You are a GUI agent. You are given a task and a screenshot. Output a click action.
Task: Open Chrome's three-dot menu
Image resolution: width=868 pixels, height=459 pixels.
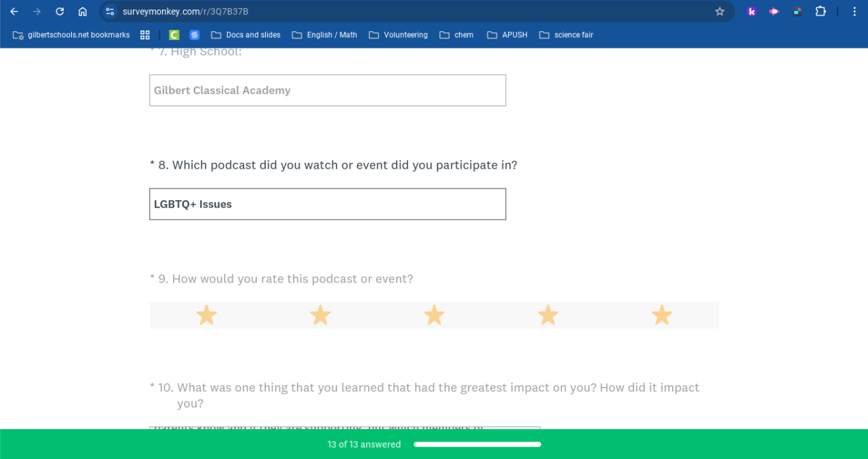pos(854,12)
